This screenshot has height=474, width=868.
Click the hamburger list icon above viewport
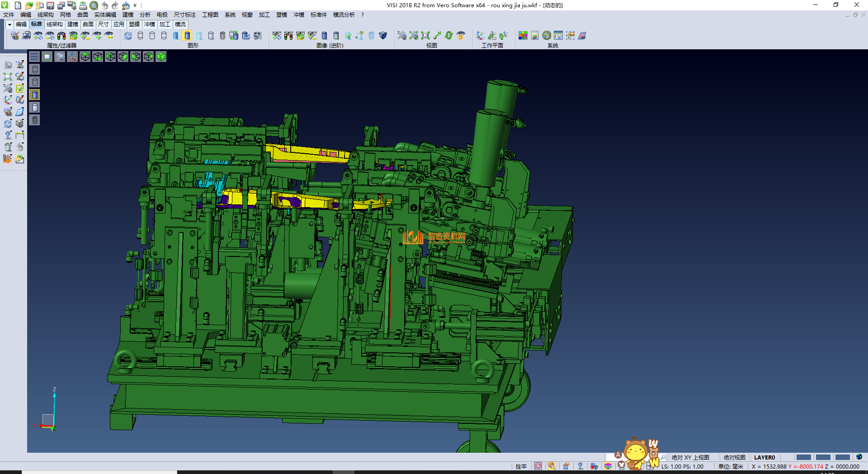(34, 57)
